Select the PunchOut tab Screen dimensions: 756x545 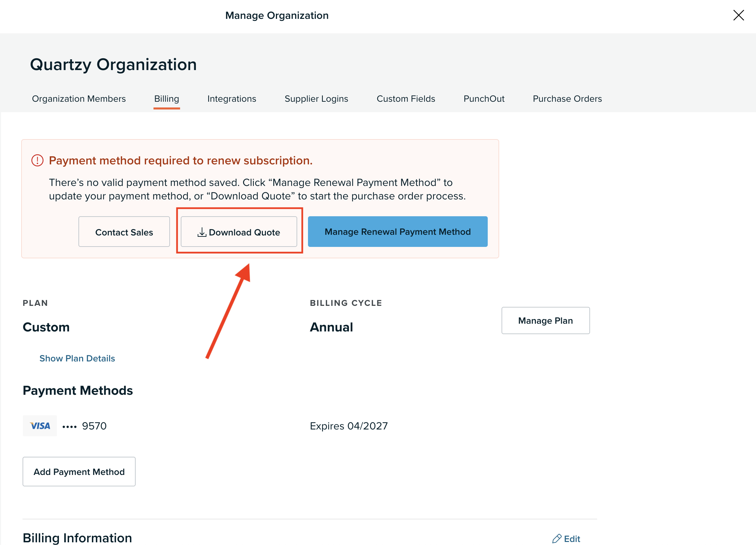pyautogui.click(x=484, y=99)
